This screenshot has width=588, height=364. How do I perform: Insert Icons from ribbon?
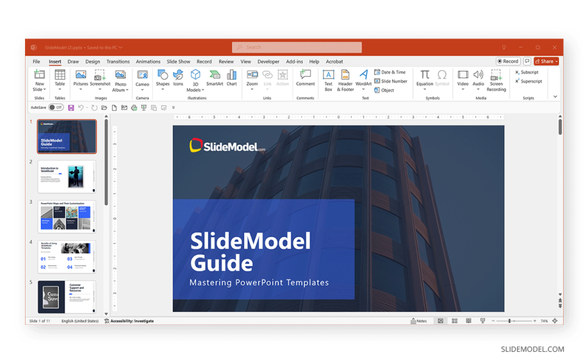pyautogui.click(x=178, y=78)
